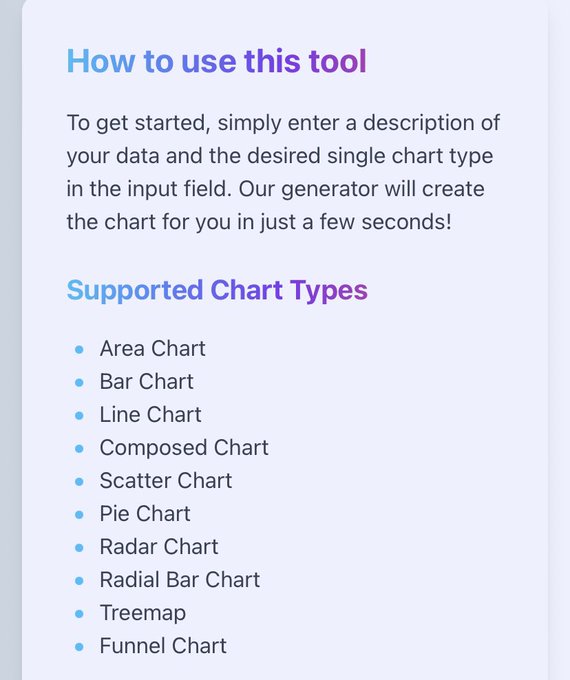
Task: Select the Treemap list item
Action: pyautogui.click(x=143, y=613)
